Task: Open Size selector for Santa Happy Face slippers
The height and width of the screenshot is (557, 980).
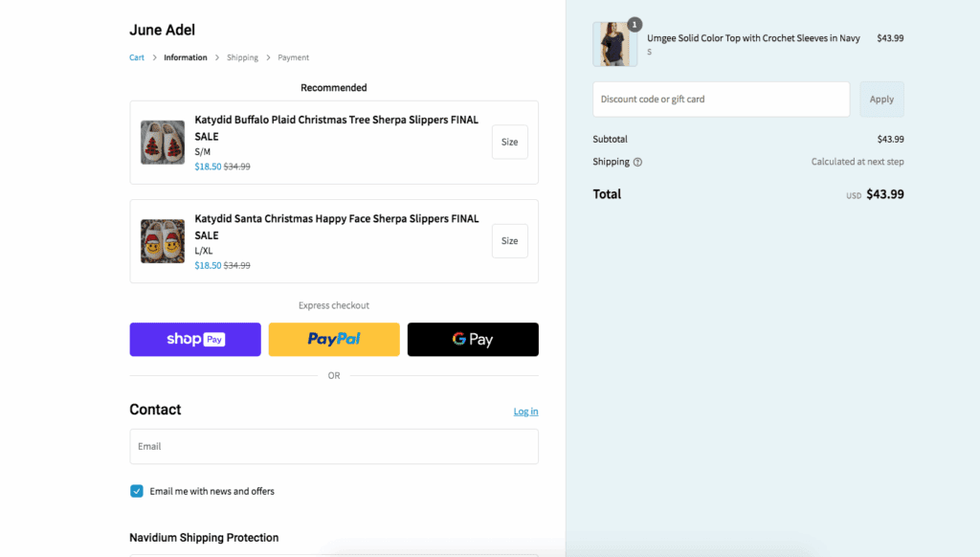Action: 509,241
